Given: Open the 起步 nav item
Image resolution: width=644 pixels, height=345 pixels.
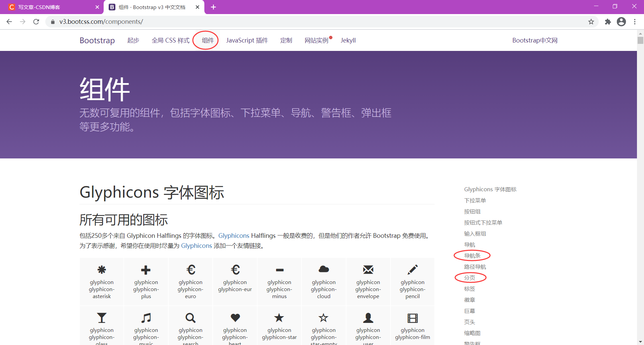Looking at the screenshot, I should [133, 40].
